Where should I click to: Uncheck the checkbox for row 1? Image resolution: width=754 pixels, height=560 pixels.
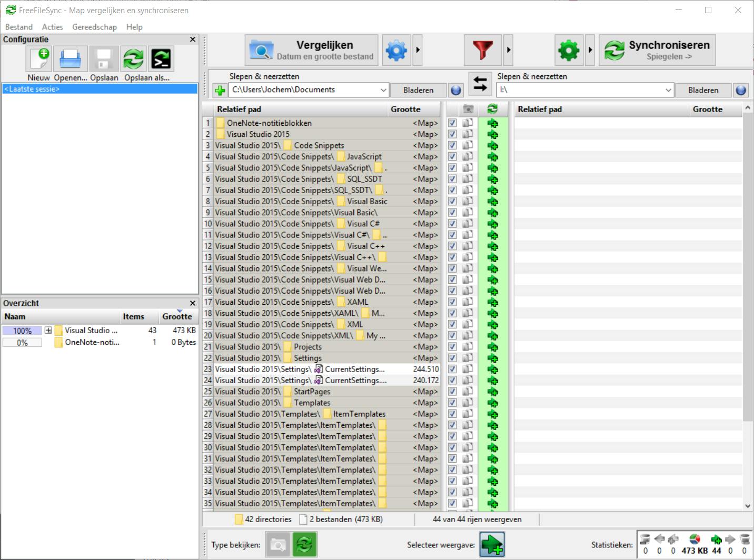pos(452,123)
